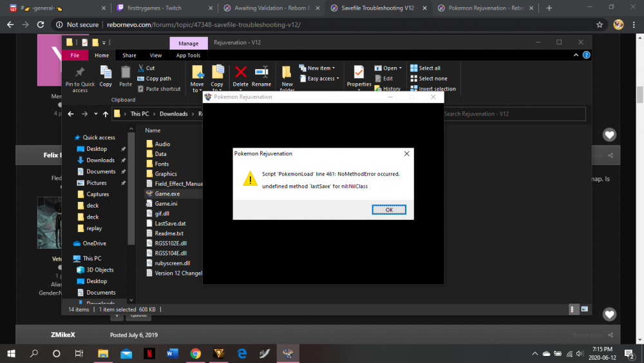Open the File tab in Explorer
This screenshot has width=644, height=363.
pos(75,55)
